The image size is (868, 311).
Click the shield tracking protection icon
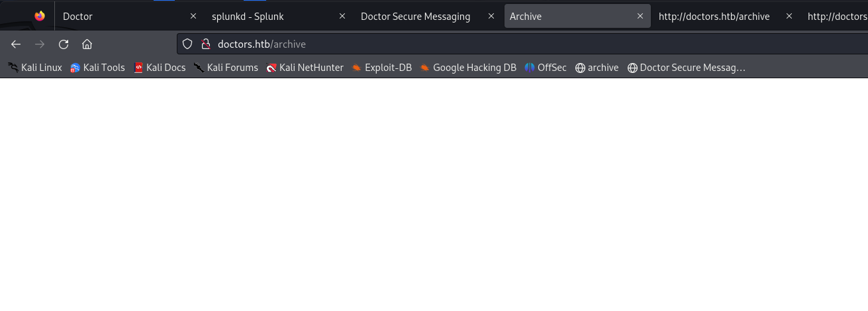187,44
